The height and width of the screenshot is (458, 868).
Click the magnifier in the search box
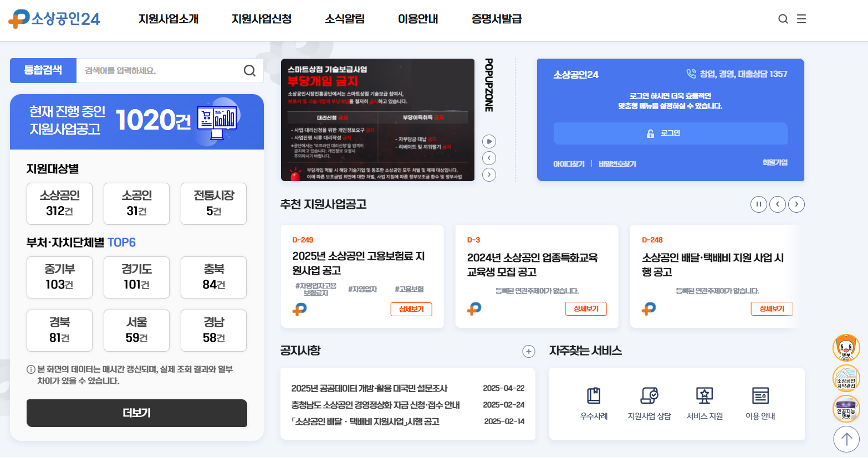click(249, 70)
